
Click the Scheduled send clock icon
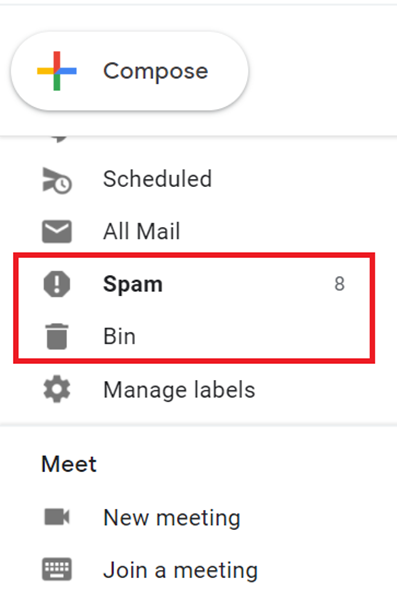tap(57, 180)
